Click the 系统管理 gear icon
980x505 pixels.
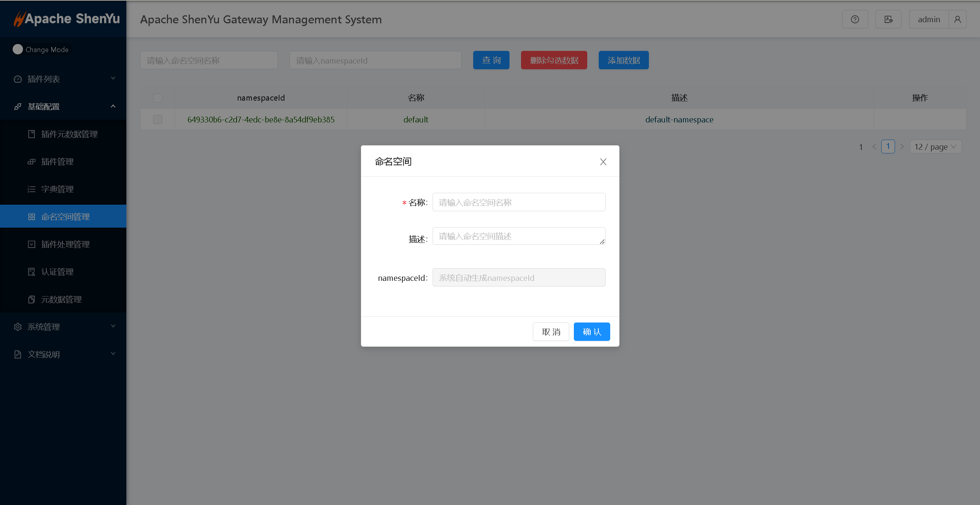coord(18,327)
